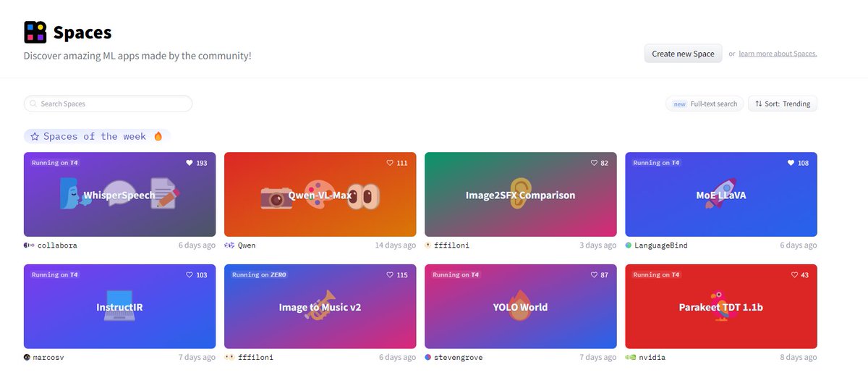
Task: Open the Parakeet TDT 1.1b card
Action: 721,306
